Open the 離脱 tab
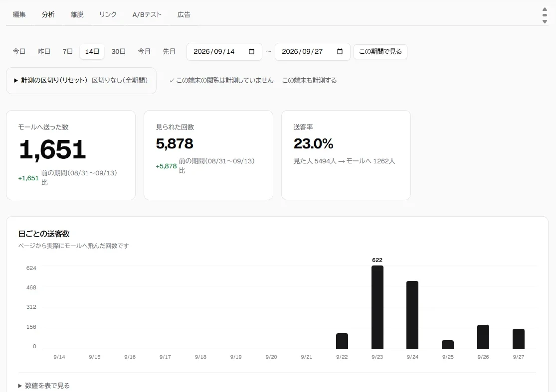Image resolution: width=556 pixels, height=392 pixels. click(77, 14)
